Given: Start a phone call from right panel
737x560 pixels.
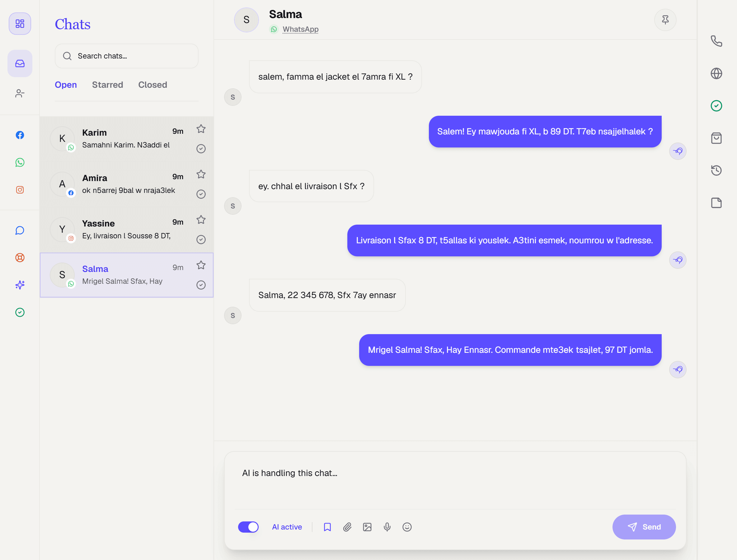Looking at the screenshot, I should click(x=716, y=41).
